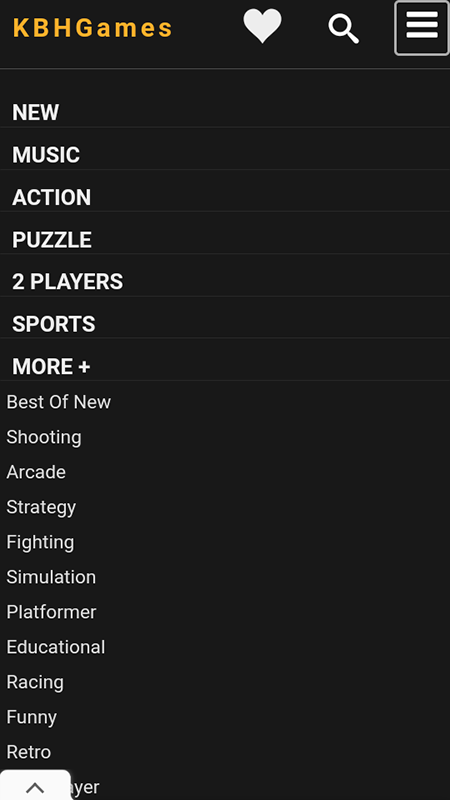Screen dimensions: 450x800
Task: Open the Best Of New link
Action: pyautogui.click(x=59, y=402)
